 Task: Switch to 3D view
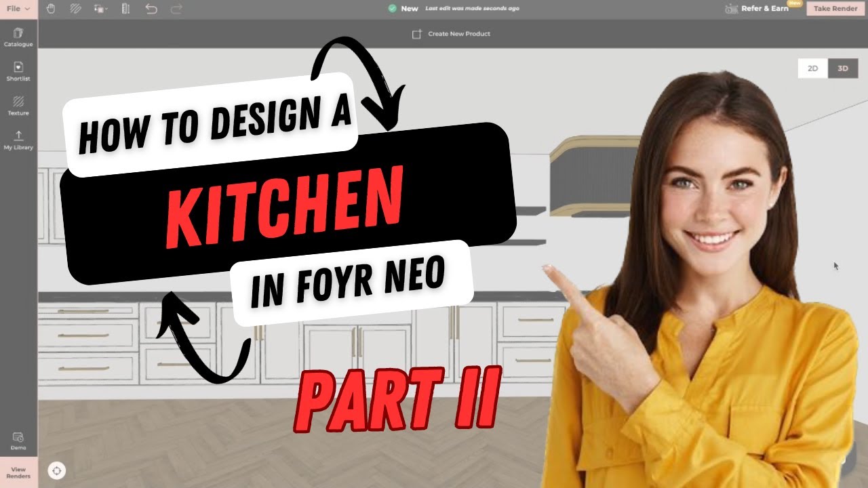(843, 68)
